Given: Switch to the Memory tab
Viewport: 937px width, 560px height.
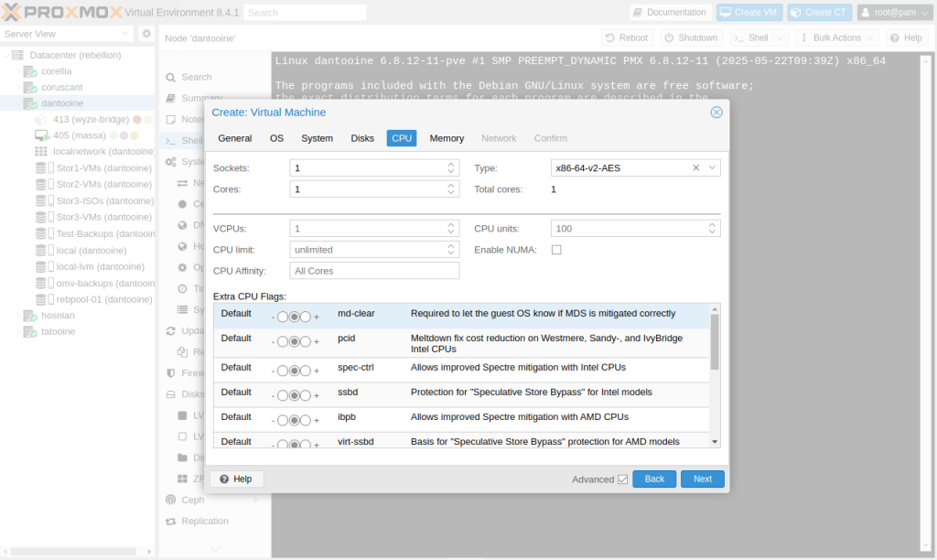Looking at the screenshot, I should tap(447, 138).
